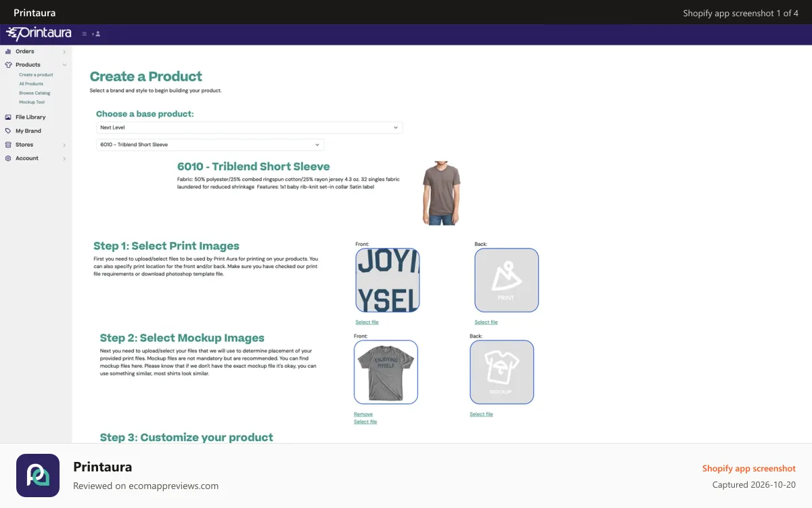Go to All Products
The height and width of the screenshot is (508, 812).
click(31, 84)
